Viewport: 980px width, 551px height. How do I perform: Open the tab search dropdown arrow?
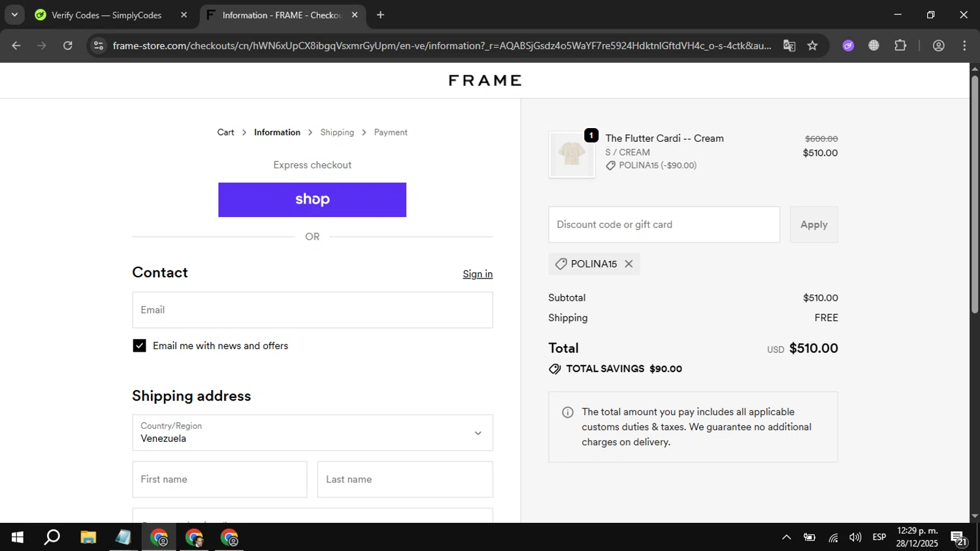point(14,14)
